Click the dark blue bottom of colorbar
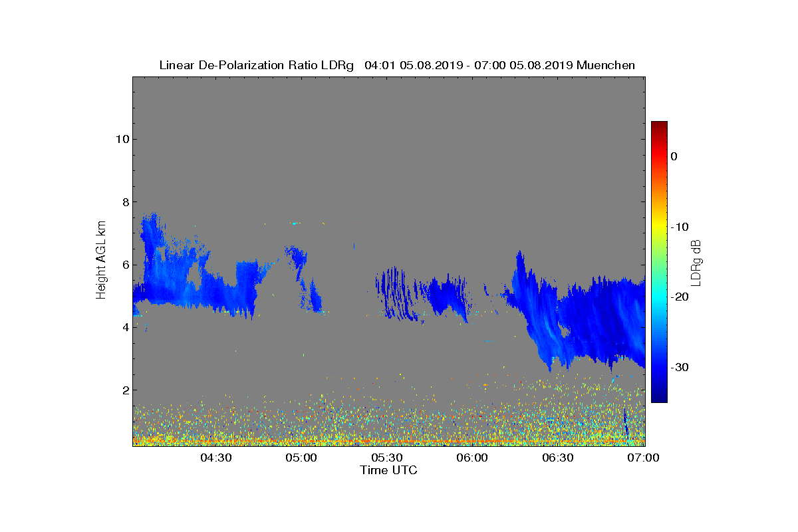This screenshot has height=532, width=798. tap(659, 398)
